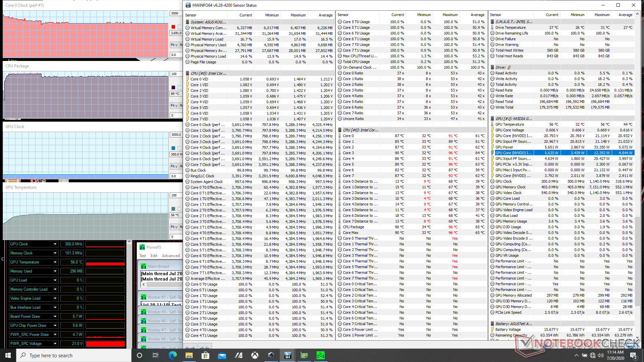
Task: Click the red Core 0 Clock color swatch
Action: [173, 27]
